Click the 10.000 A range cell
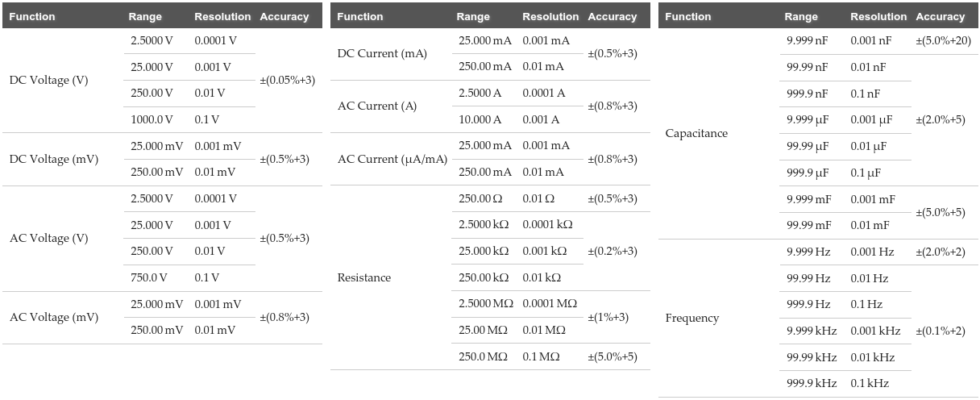The width and height of the screenshot is (980, 400). coord(480,119)
